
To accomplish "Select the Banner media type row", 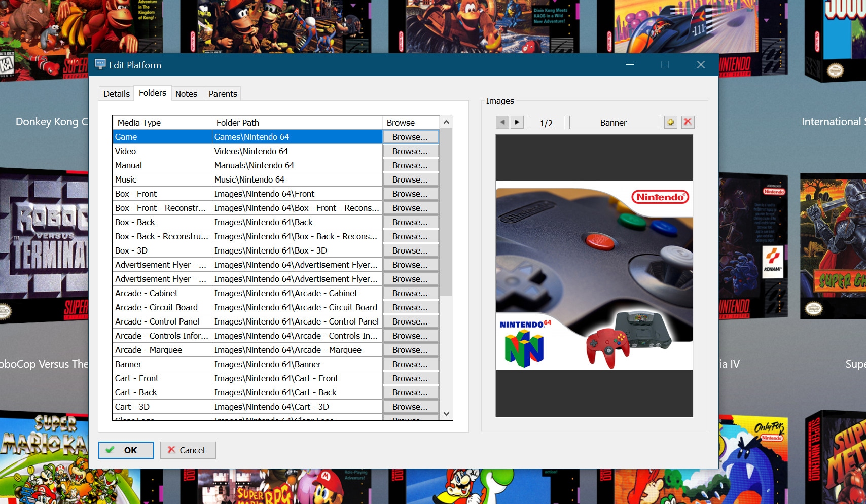I will [162, 364].
